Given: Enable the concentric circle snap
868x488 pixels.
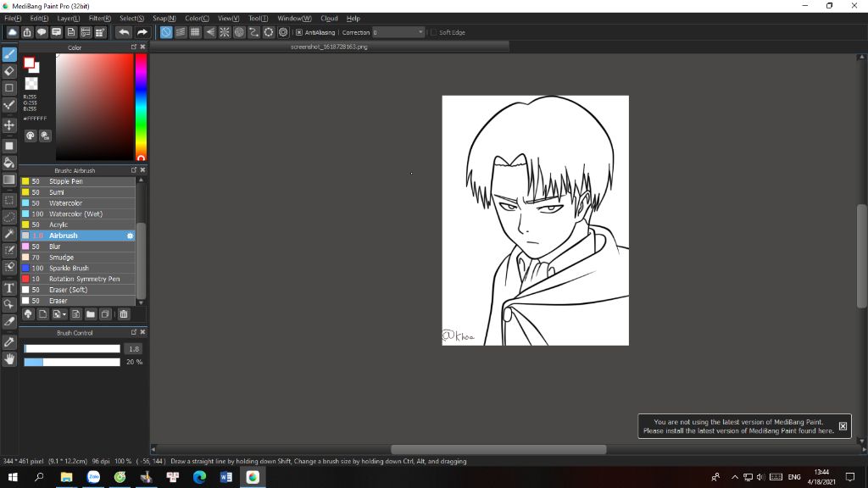Looking at the screenshot, I should coord(239,32).
